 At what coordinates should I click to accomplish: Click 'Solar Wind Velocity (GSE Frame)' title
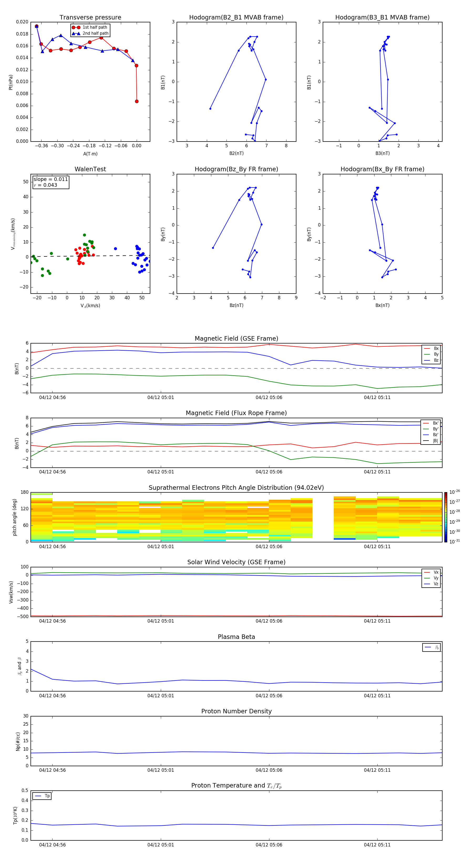[236, 562]
